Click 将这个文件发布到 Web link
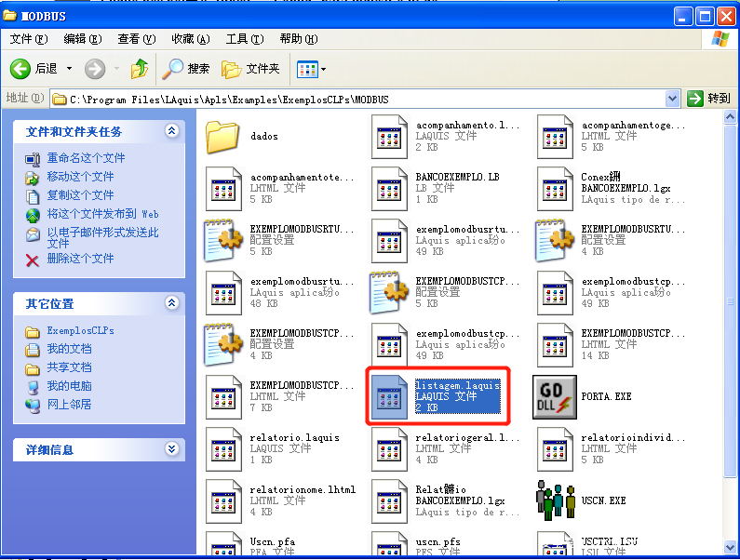Image resolution: width=740 pixels, height=560 pixels. point(103,214)
